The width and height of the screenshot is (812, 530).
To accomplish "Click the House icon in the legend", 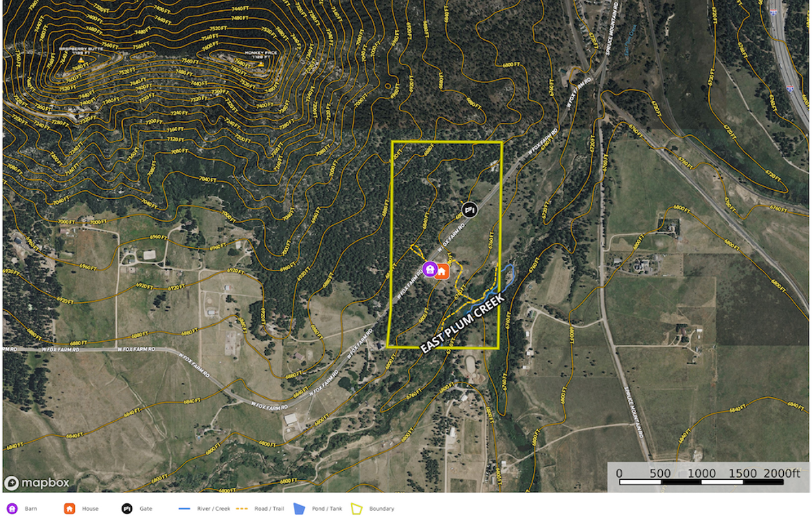I will pyautogui.click(x=69, y=509).
